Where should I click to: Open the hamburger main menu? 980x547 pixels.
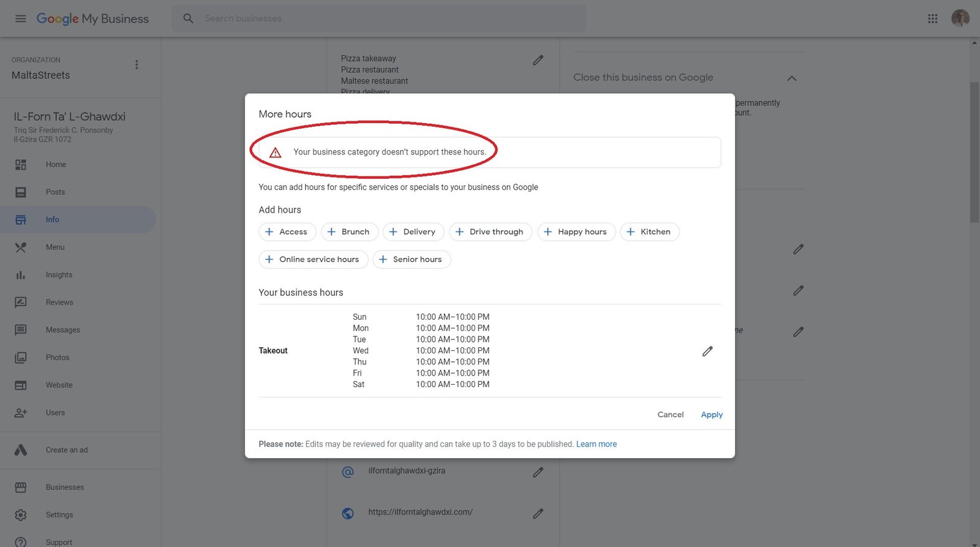click(20, 18)
